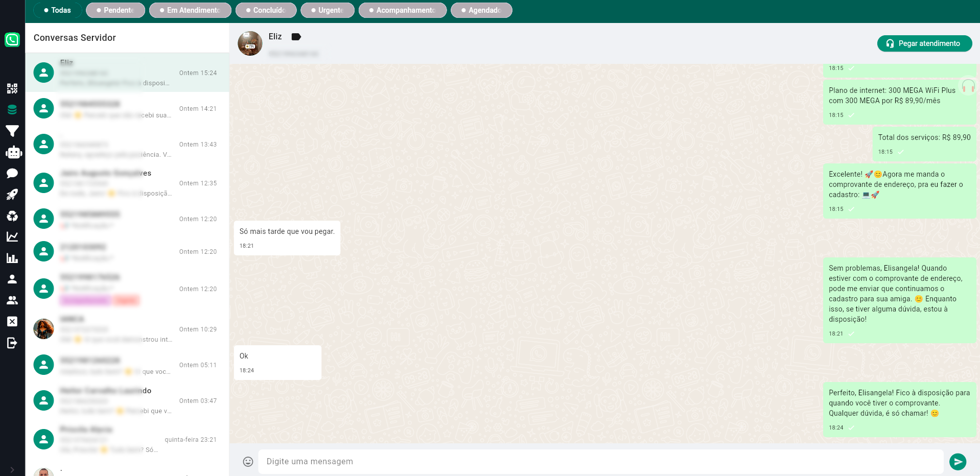
Task: Open the user group contacts icon
Action: 12,300
